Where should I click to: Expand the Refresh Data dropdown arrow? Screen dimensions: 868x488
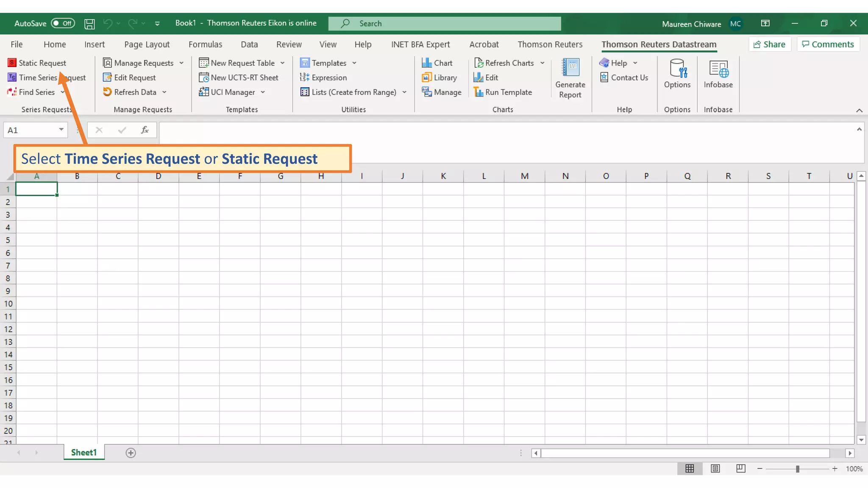tap(164, 92)
